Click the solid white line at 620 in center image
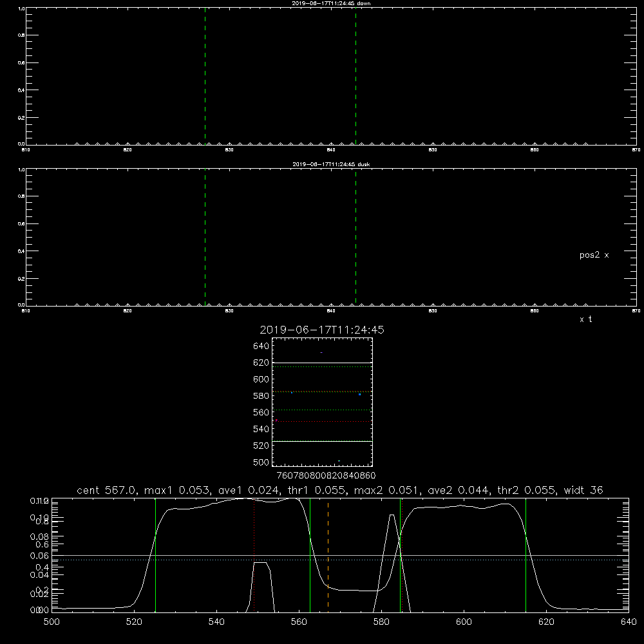The image size is (644, 644). [x=322, y=363]
